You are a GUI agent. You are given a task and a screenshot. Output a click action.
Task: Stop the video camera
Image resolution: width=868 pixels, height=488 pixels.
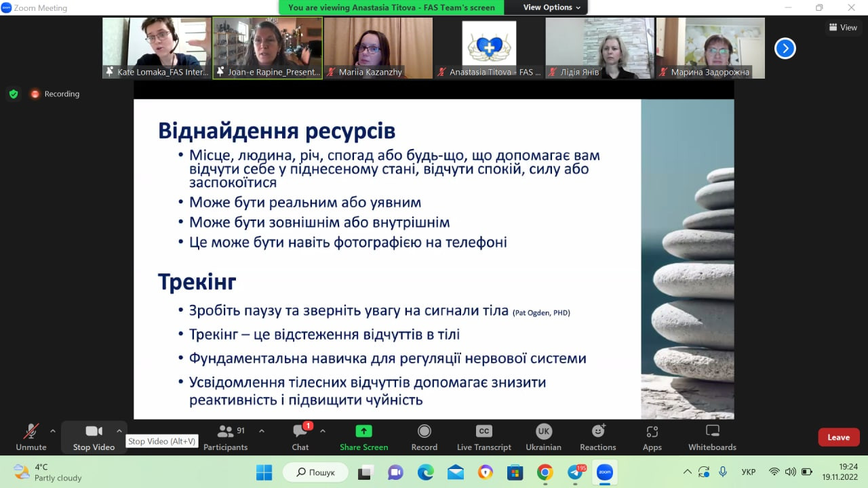click(x=94, y=437)
